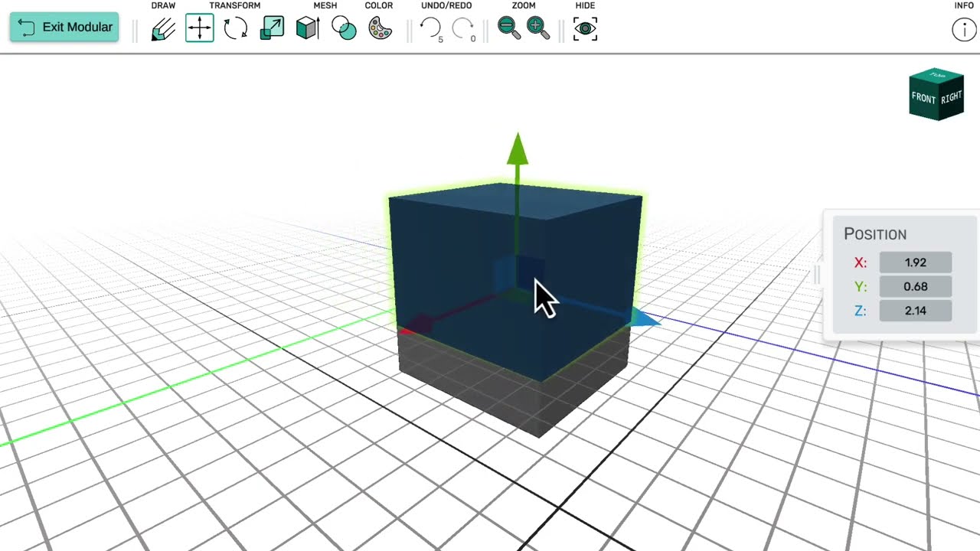The height and width of the screenshot is (551, 980).
Task: Click the Exit Modular button
Action: [x=64, y=27]
